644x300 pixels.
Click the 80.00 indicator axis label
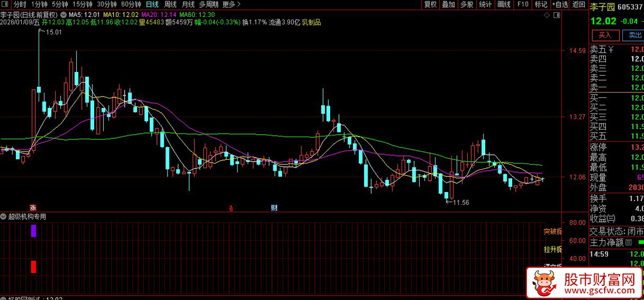(577, 222)
